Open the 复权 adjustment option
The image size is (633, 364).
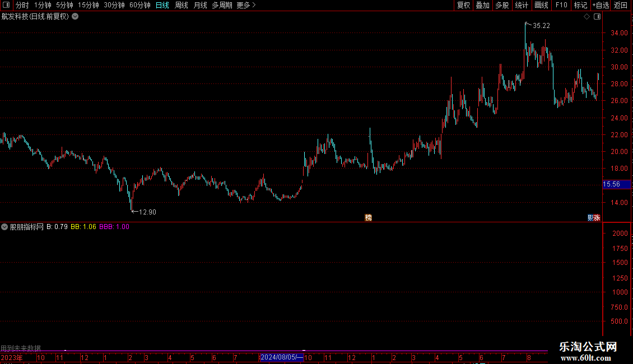[x=463, y=5]
